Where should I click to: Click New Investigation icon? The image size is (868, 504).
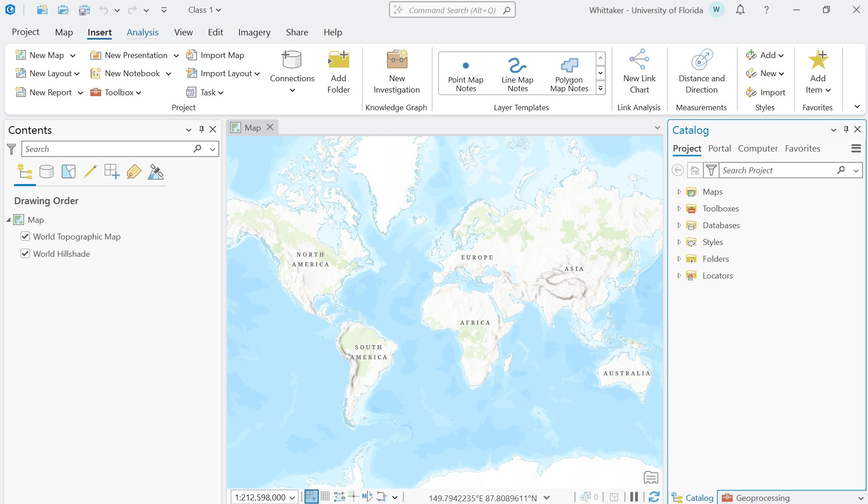pos(396,60)
